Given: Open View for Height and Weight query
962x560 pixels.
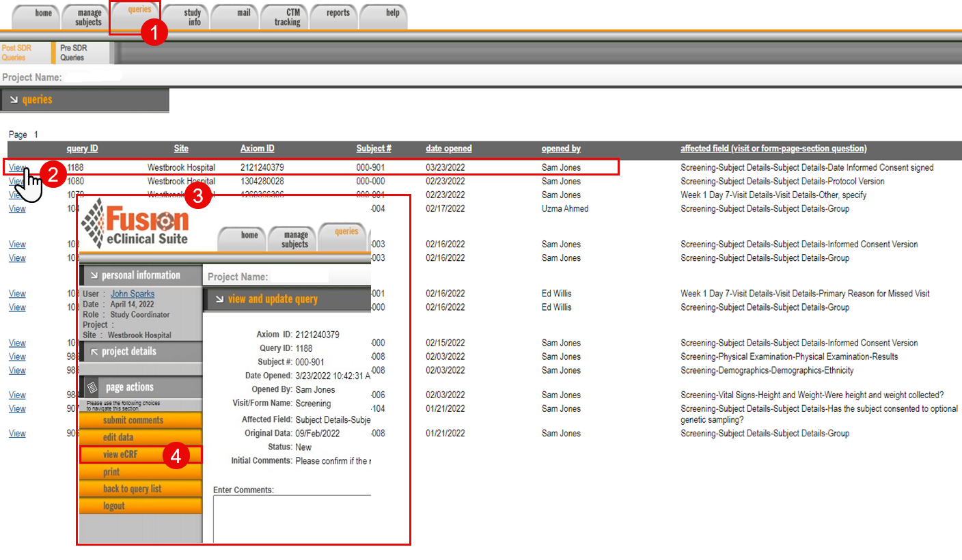Looking at the screenshot, I should (x=17, y=394).
